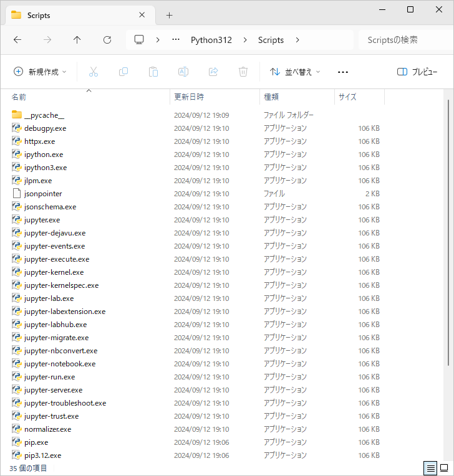Go up one folder level
Image resolution: width=454 pixels, height=476 pixels.
(77, 40)
